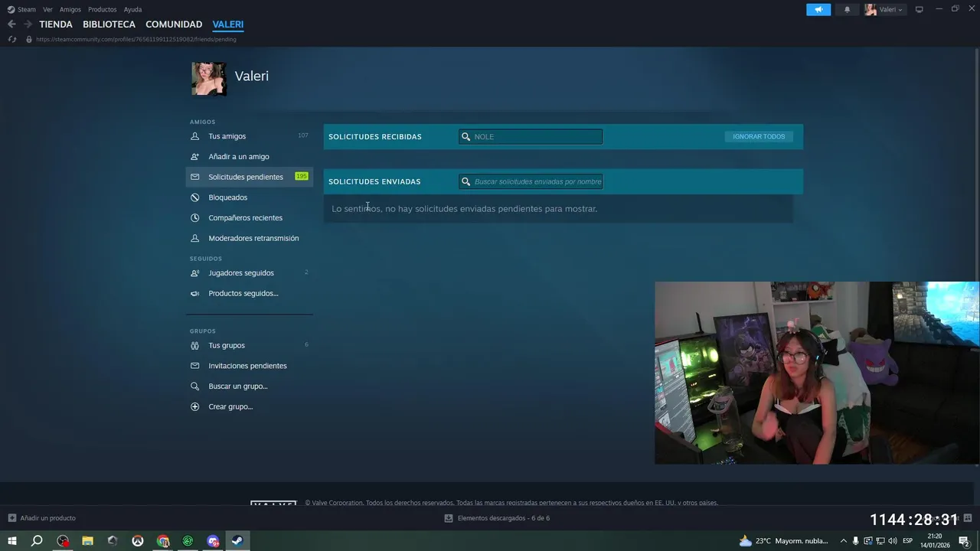Open the Productos menu
Viewport: 980px width, 551px height.
tap(102, 9)
